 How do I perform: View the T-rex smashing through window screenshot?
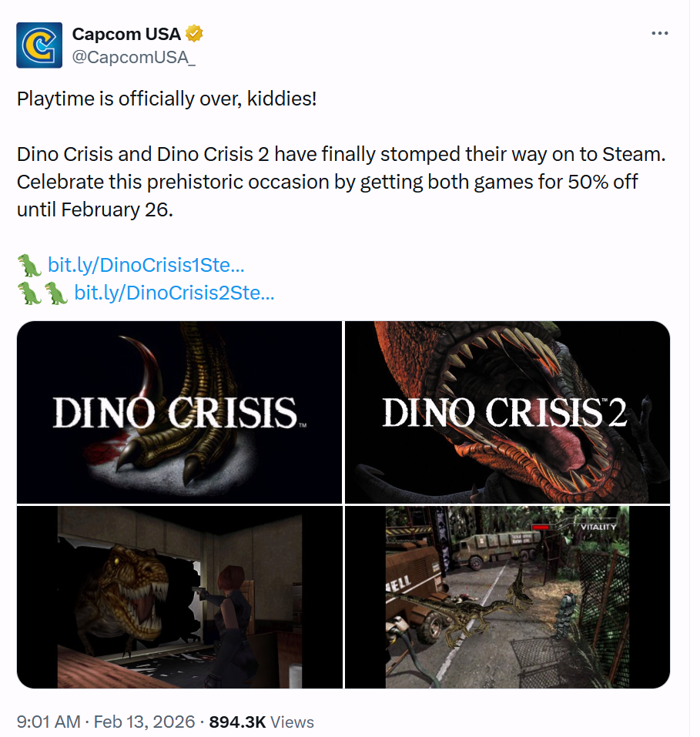(179, 597)
